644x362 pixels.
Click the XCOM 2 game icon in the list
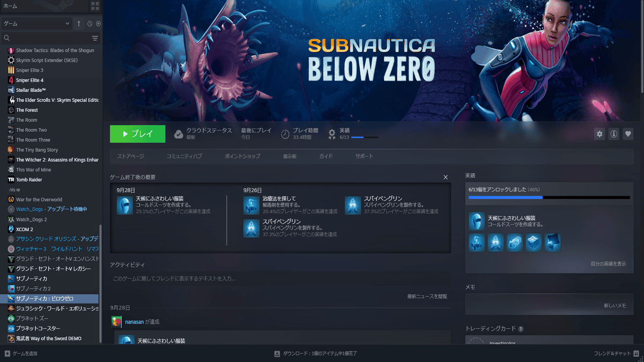click(x=11, y=229)
